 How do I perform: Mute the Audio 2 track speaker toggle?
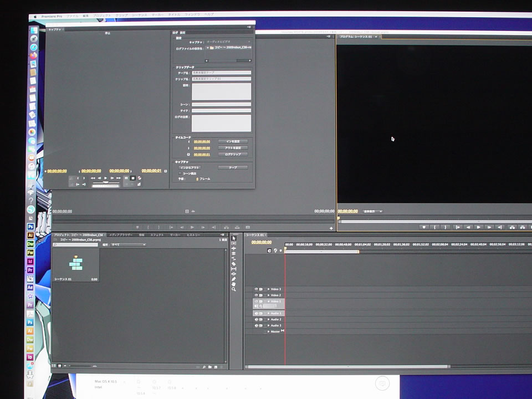[x=256, y=319]
